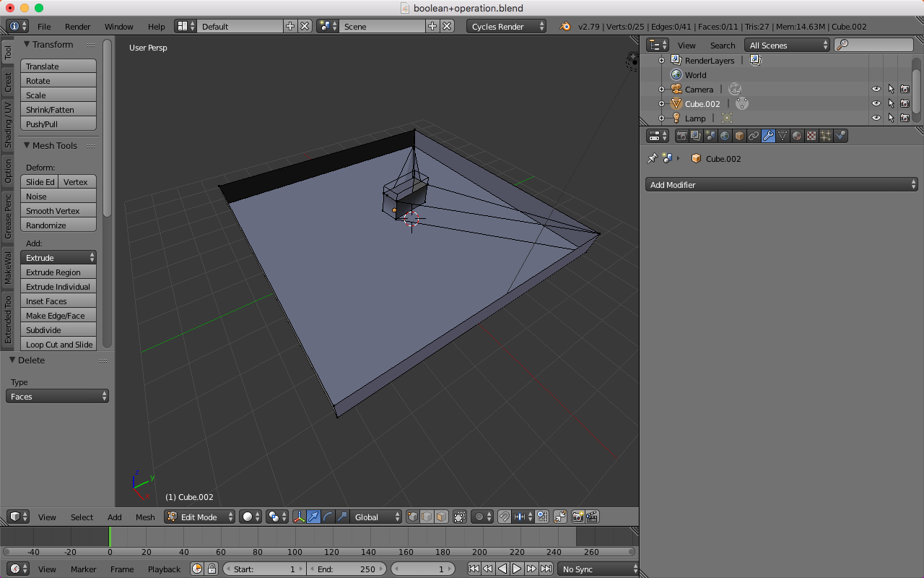Click the timeline frame ruler at 100
The image size is (924, 578).
[x=295, y=551]
